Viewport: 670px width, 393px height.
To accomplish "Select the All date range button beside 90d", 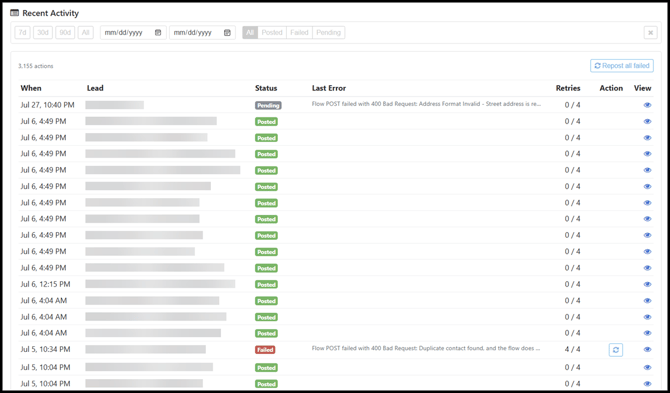I will pos(85,32).
